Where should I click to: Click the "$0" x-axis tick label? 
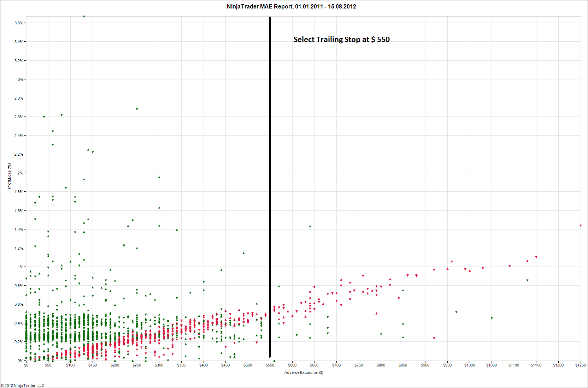[x=26, y=365]
